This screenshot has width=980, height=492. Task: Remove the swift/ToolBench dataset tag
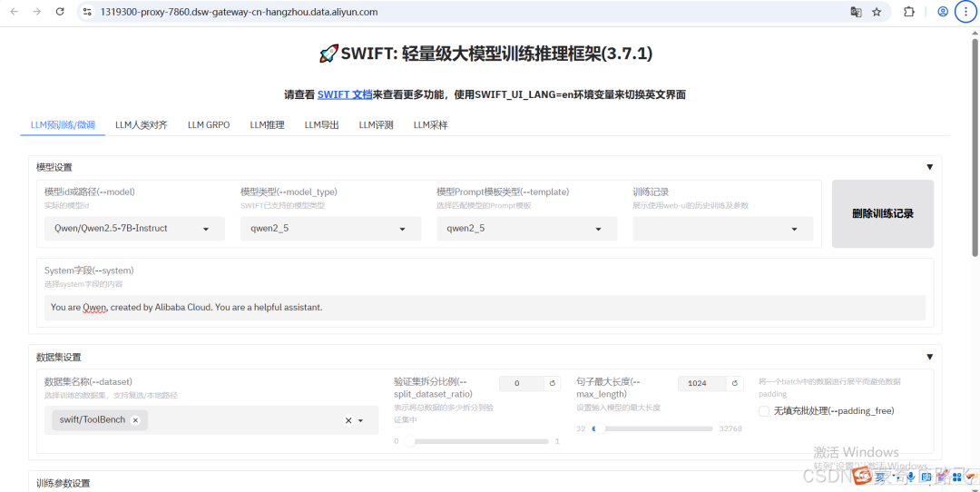135,420
